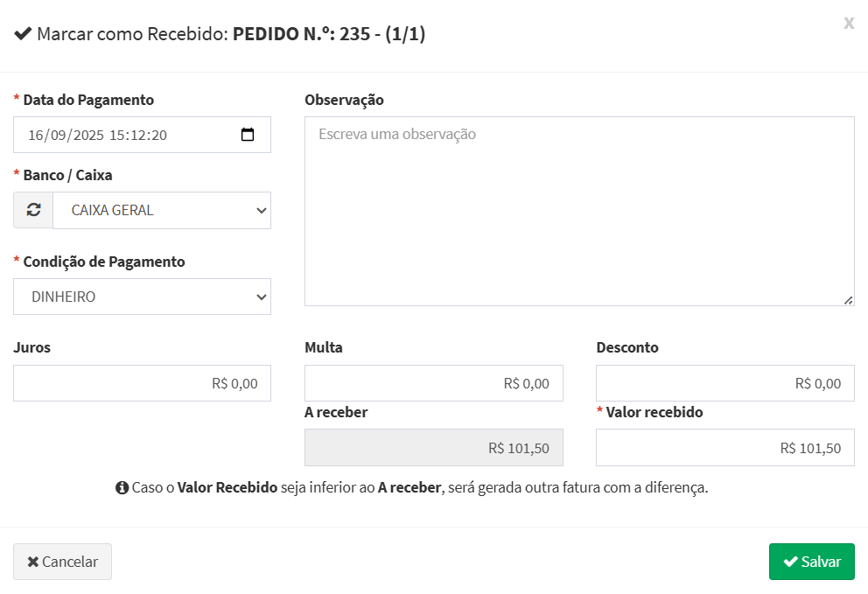868x594 pixels.
Task: Edit the Valor recebido field
Action: click(x=724, y=448)
